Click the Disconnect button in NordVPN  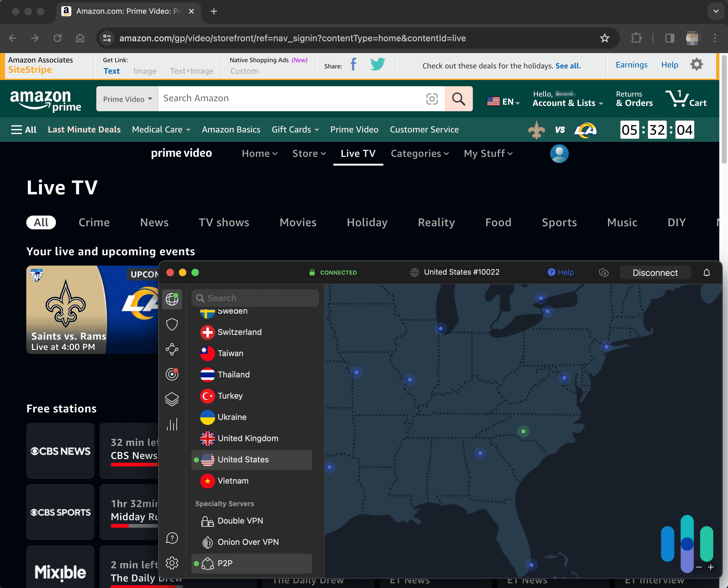(655, 273)
